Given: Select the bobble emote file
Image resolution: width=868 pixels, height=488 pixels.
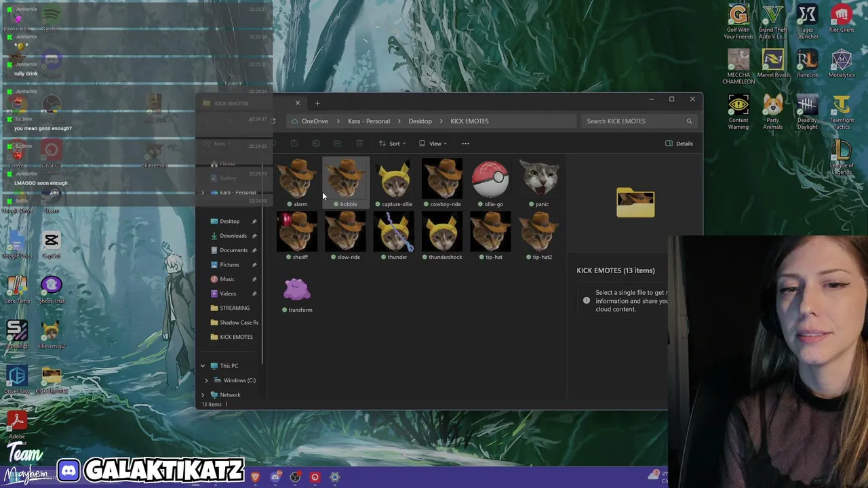Looking at the screenshot, I should pos(346,183).
